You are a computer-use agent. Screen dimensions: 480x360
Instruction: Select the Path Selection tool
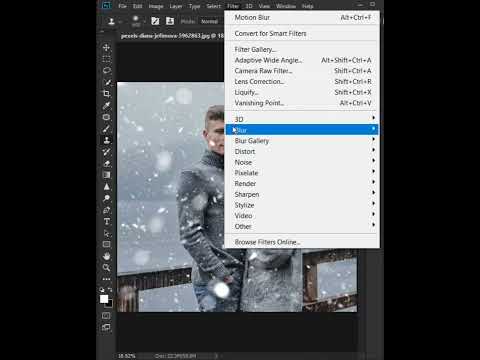point(106,233)
